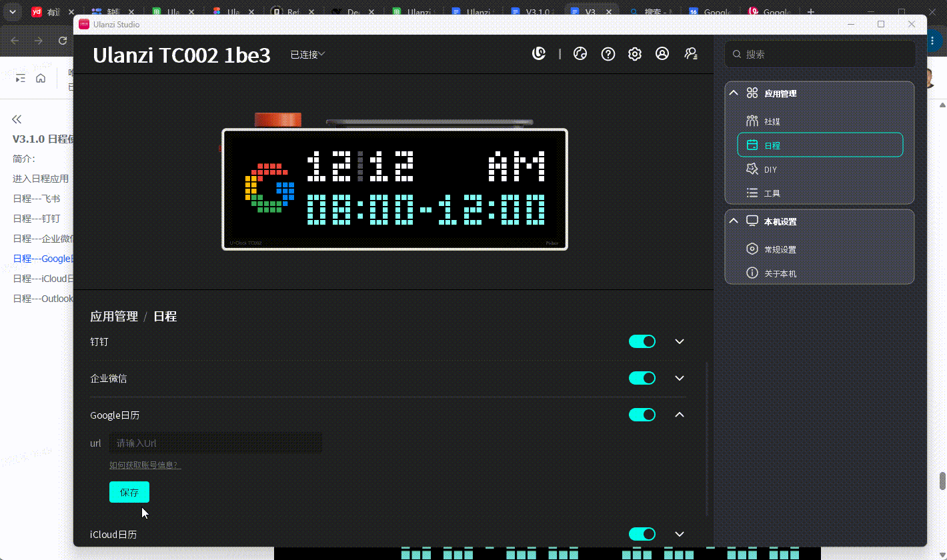The width and height of the screenshot is (947, 560).
Task: Open 常规设置 in the sidebar
Action: 820,249
